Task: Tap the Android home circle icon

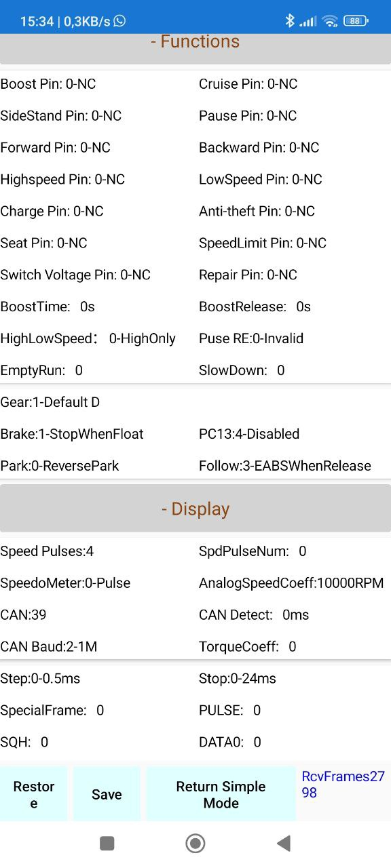Action: [x=195, y=843]
